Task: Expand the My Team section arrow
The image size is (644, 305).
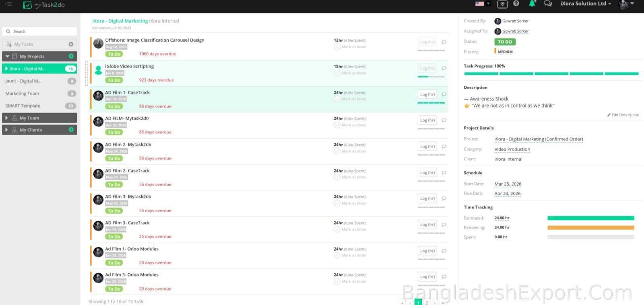Action: (6, 118)
